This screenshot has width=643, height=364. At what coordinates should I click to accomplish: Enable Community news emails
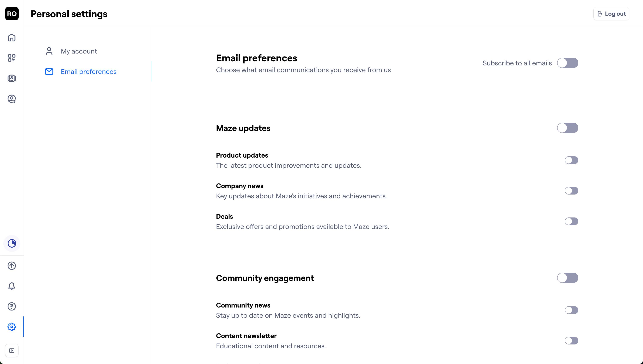tap(571, 310)
